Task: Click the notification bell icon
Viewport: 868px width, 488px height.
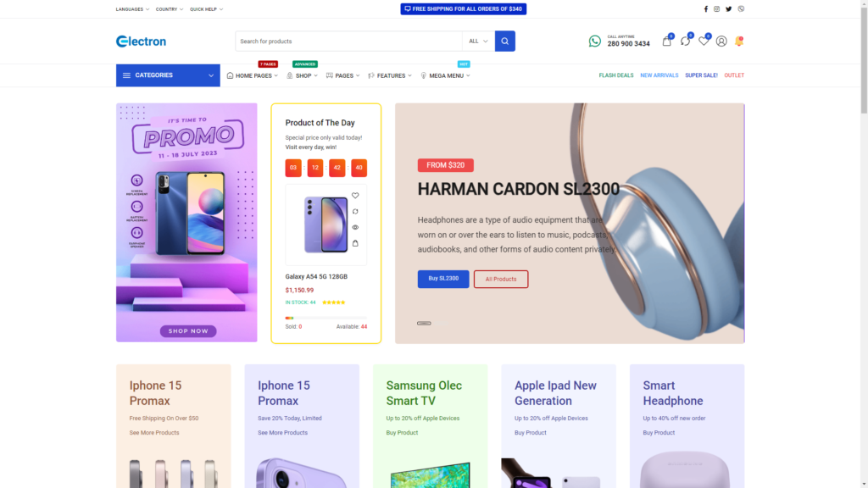Action: (x=739, y=42)
